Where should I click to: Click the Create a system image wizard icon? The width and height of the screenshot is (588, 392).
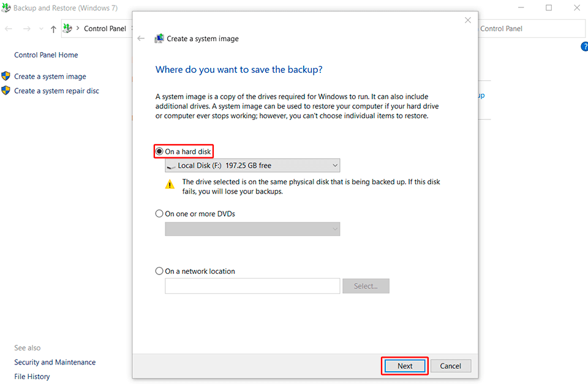[159, 38]
